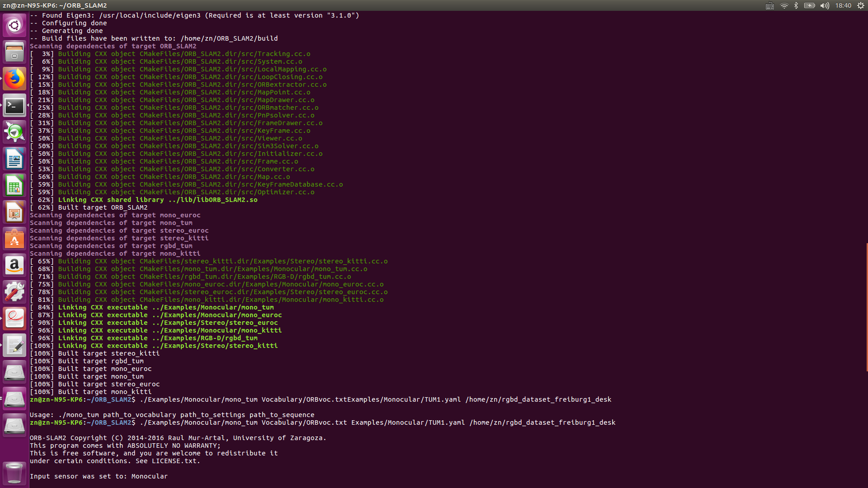Open LibreOffice Writer from the launcher
Viewport: 868px width, 488px height.
tap(14, 159)
